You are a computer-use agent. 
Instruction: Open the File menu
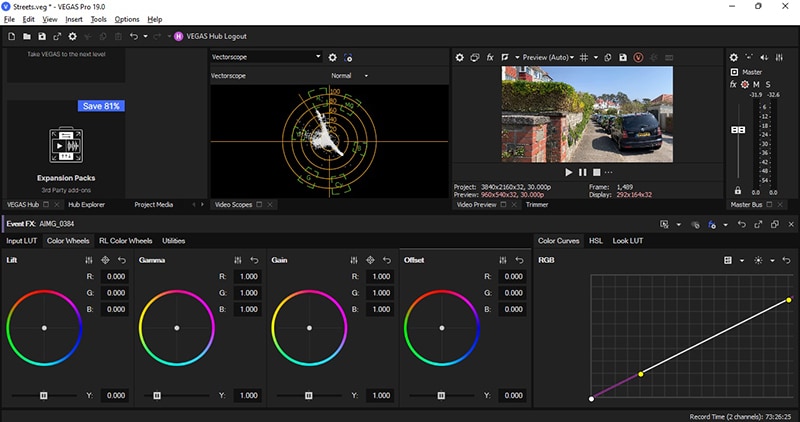[9, 19]
